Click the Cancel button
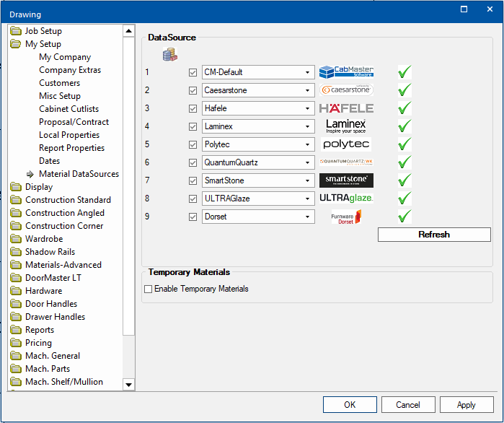Screen dimensions: 504x423 [408, 405]
